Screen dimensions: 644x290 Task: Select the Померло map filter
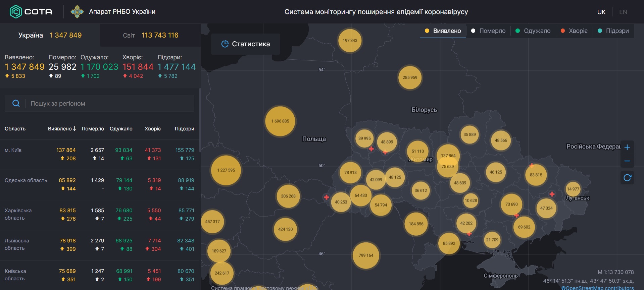pos(488,31)
